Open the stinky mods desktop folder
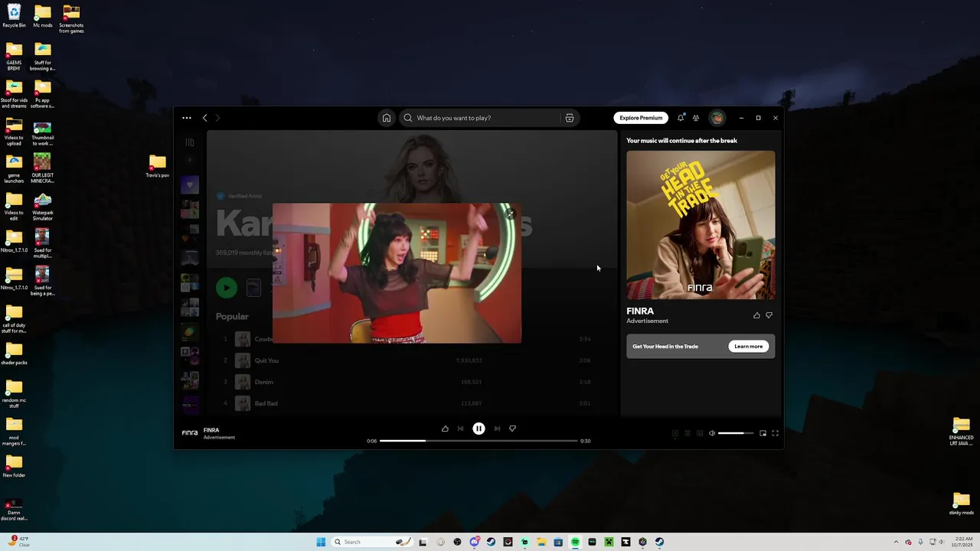 [x=962, y=504]
